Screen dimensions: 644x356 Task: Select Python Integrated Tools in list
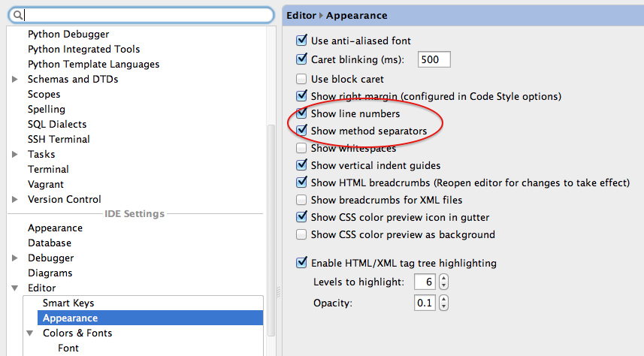coord(83,50)
